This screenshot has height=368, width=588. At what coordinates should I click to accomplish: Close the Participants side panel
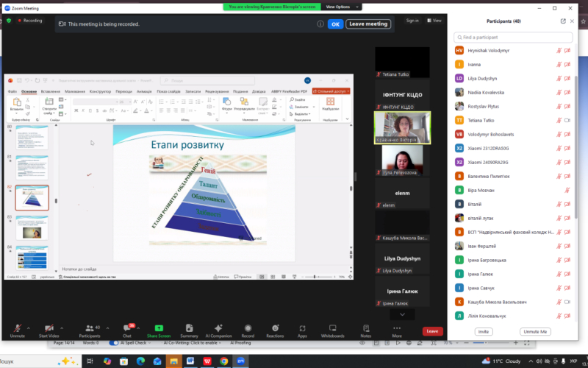(x=572, y=21)
